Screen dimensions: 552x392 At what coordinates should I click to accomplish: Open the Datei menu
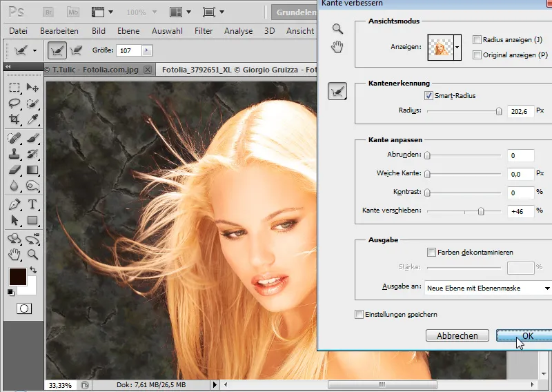tap(19, 31)
